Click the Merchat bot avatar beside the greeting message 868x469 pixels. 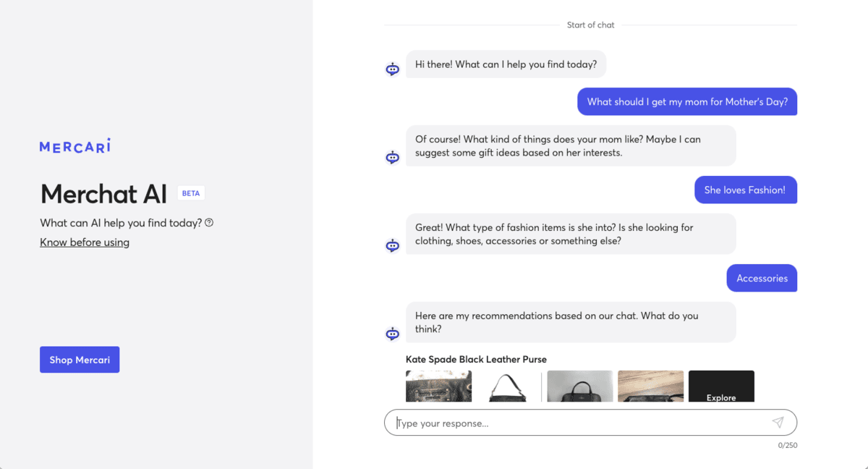[392, 68]
